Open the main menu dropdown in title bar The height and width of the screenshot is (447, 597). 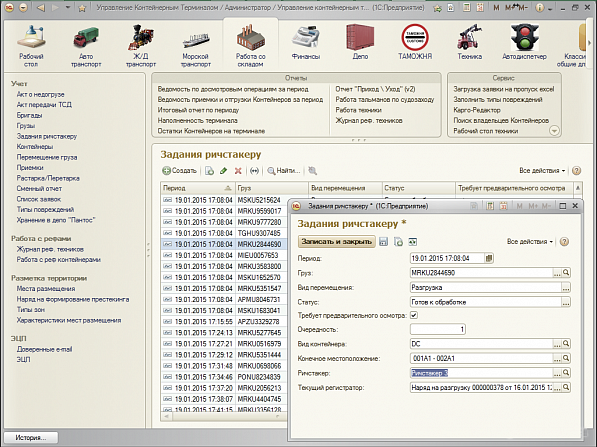coord(24,8)
